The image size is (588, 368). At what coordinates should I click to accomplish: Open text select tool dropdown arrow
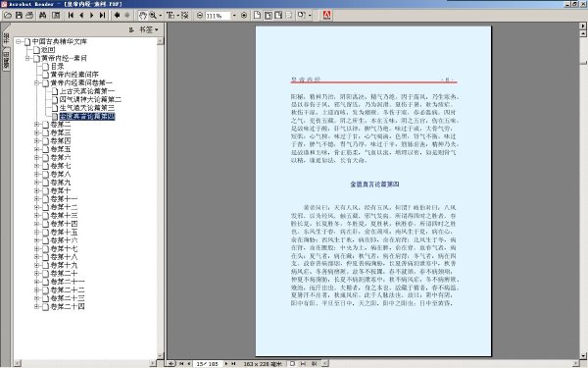pyautogui.click(x=177, y=16)
